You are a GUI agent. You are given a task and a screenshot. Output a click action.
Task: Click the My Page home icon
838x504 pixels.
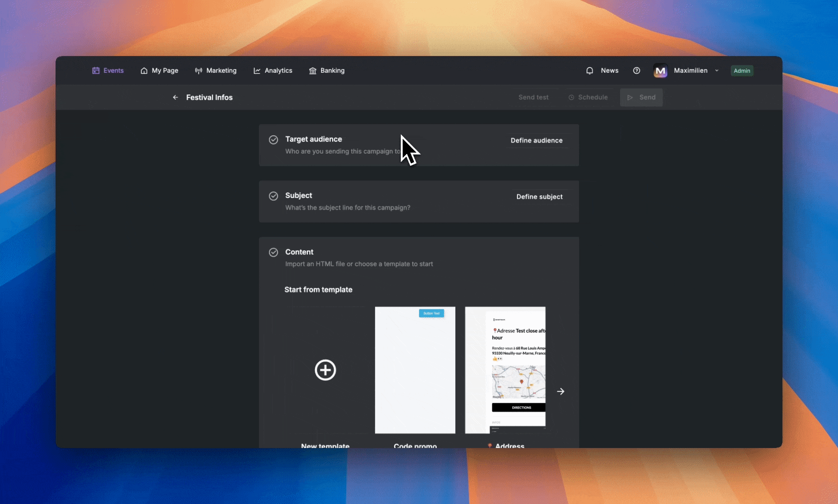pyautogui.click(x=144, y=70)
